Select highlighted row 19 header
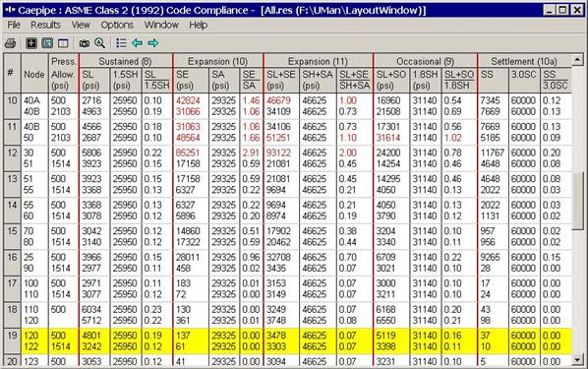The width and height of the screenshot is (588, 369). tap(13, 340)
